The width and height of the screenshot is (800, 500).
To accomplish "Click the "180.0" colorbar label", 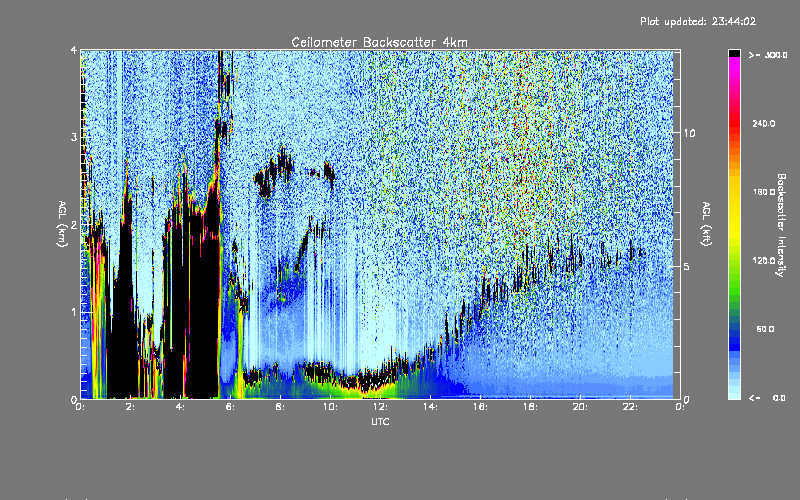I will click(x=764, y=192).
